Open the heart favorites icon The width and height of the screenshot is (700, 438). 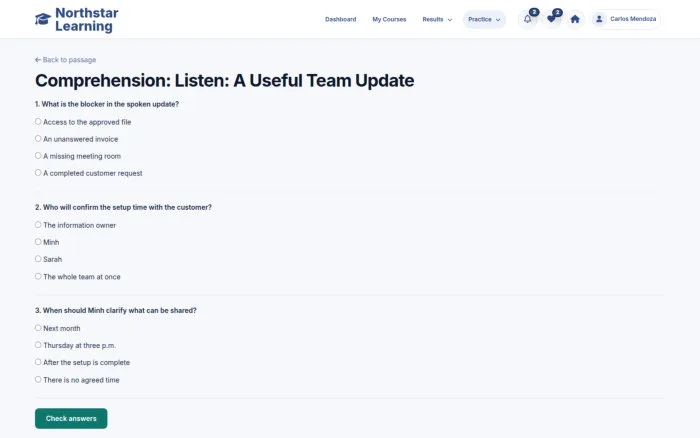(x=551, y=19)
